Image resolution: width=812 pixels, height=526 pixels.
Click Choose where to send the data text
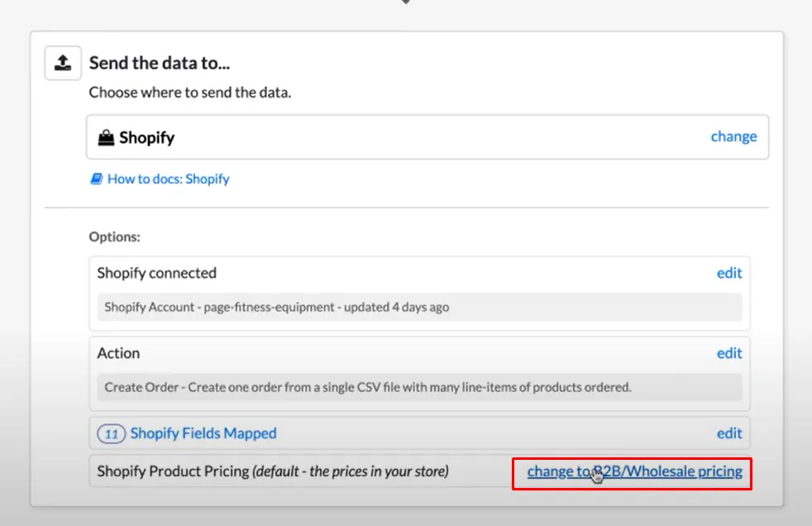point(190,92)
